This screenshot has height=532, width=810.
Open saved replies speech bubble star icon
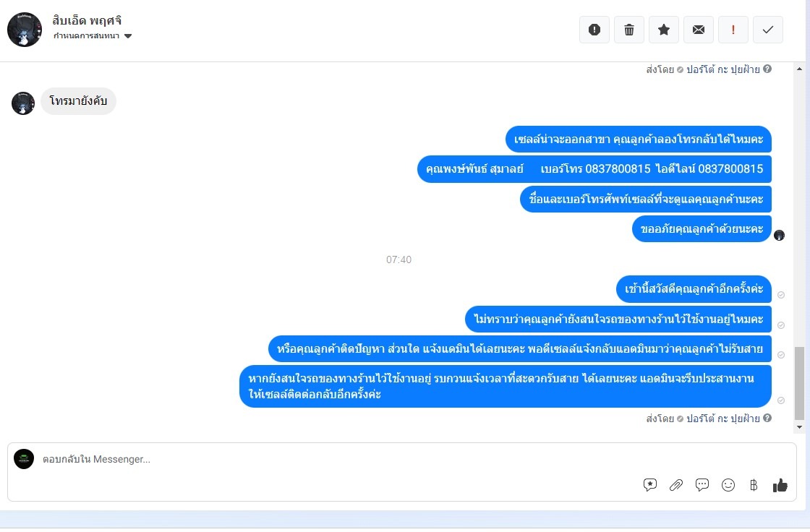point(650,484)
